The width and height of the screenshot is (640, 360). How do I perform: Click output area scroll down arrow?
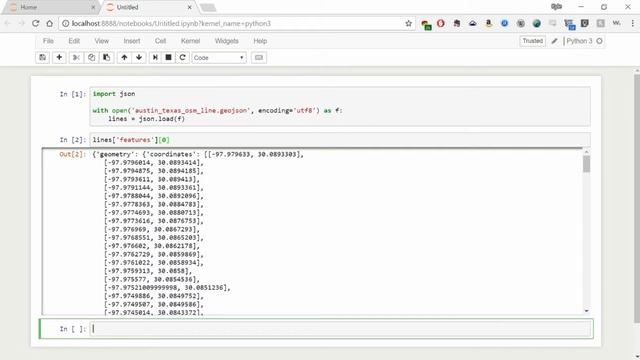(x=587, y=311)
